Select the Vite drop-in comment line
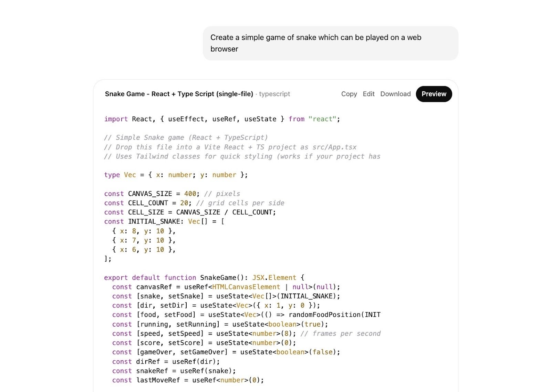This screenshot has height=392, width=551. tap(230, 147)
